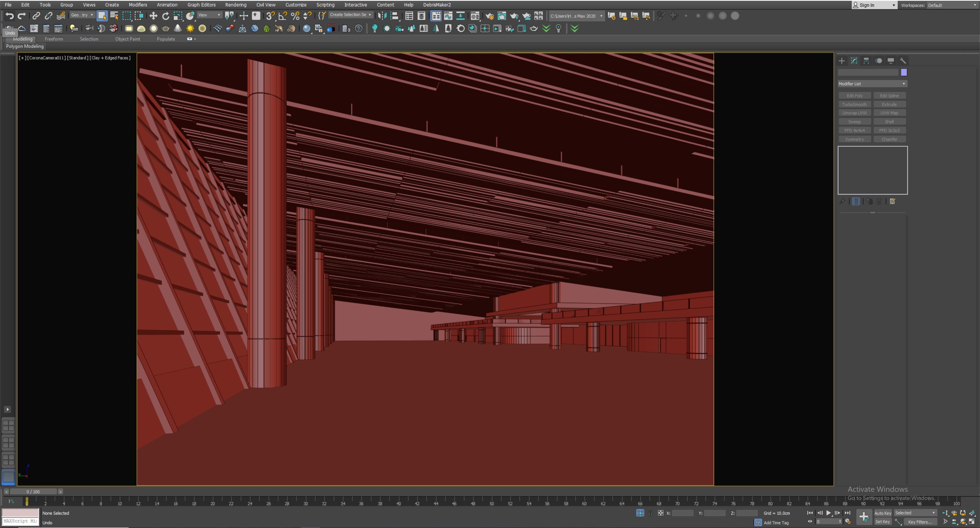Click the Auto Key button

[x=883, y=513]
